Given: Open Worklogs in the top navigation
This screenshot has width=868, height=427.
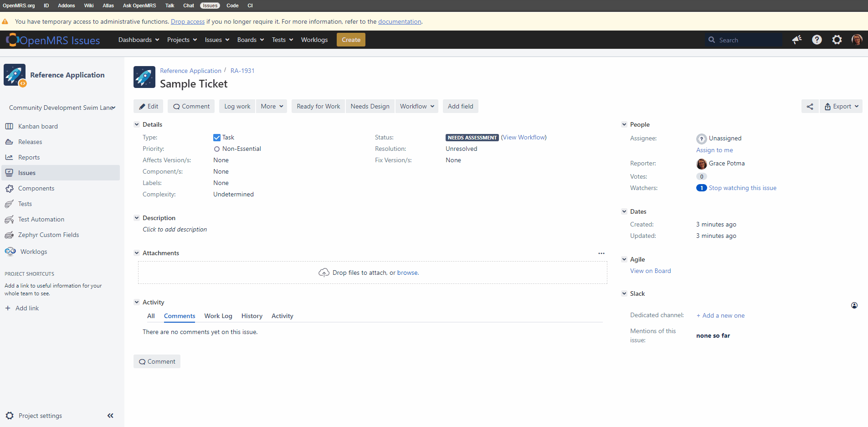Looking at the screenshot, I should pyautogui.click(x=314, y=40).
